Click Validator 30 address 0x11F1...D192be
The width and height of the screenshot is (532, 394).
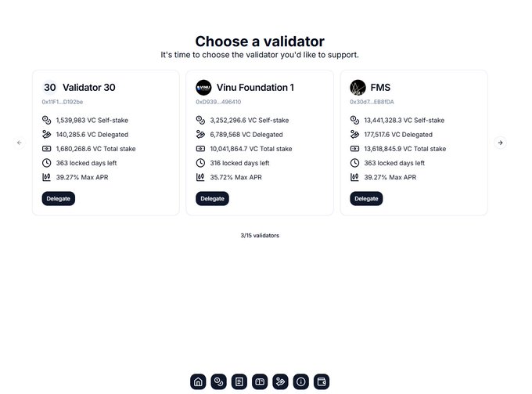pos(63,102)
